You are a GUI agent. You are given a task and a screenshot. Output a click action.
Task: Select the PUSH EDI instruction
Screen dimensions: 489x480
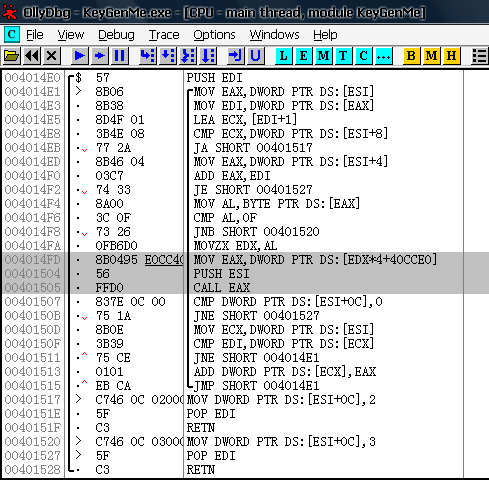point(214,78)
